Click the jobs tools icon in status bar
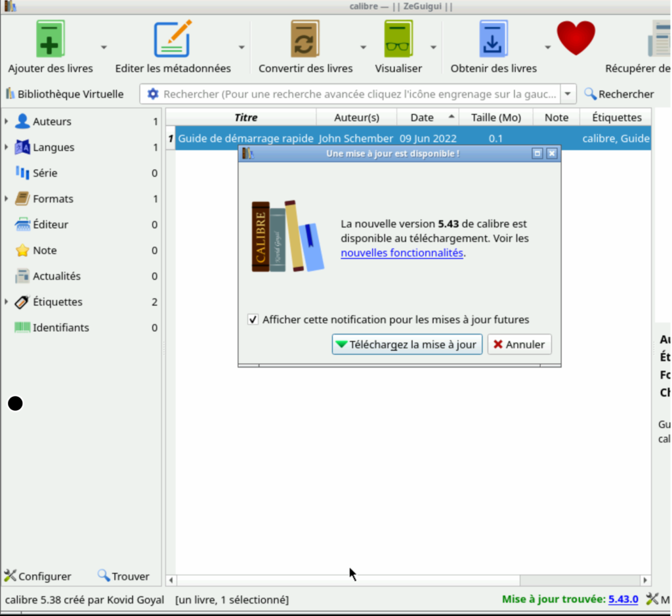This screenshot has height=616, width=672. coord(652,598)
